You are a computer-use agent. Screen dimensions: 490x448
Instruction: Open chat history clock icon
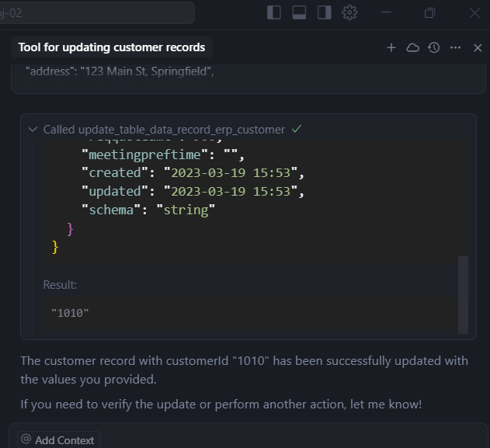click(x=434, y=48)
